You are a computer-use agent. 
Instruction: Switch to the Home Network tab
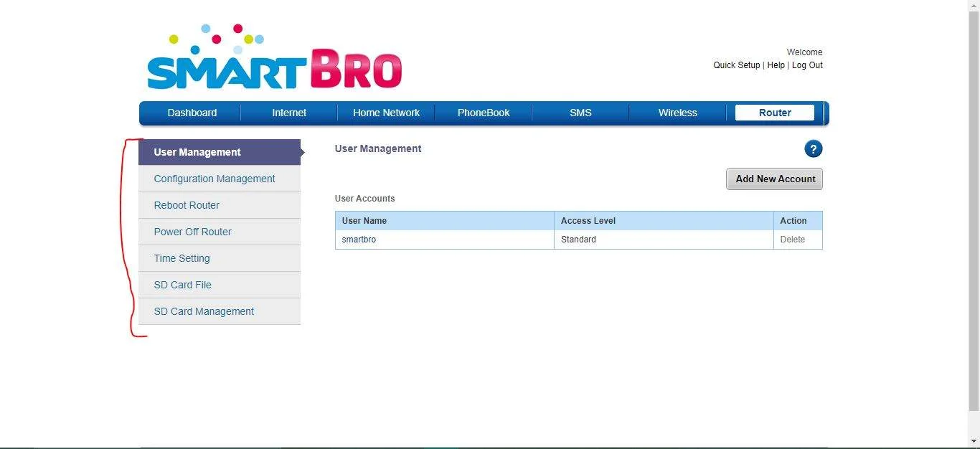coord(386,113)
